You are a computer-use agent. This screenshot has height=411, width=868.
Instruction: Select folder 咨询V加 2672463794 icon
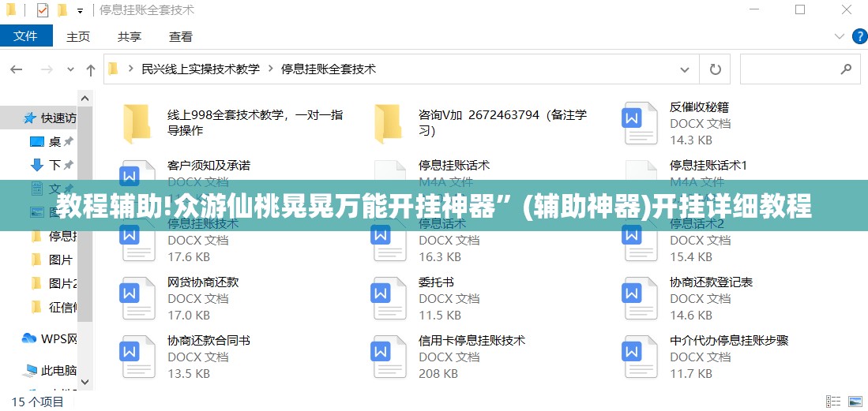[388, 123]
